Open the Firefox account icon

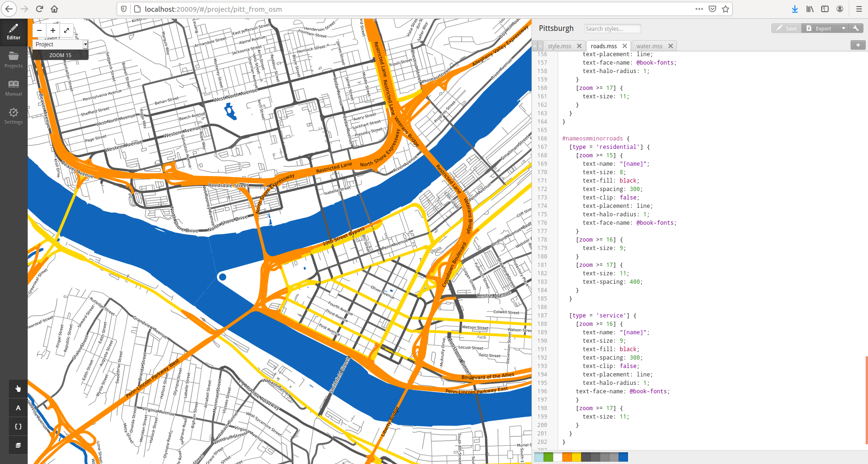click(840, 9)
